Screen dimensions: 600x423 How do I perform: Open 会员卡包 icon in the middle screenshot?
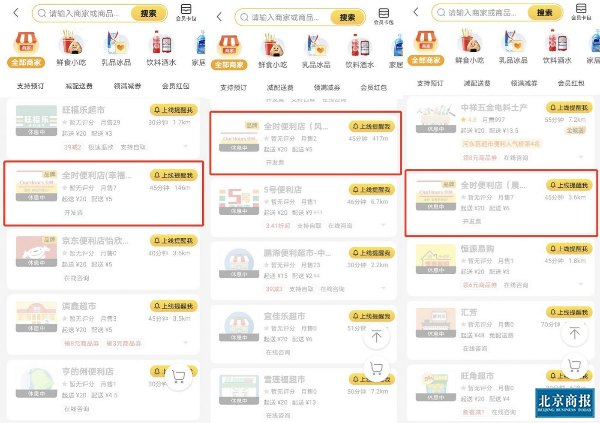383,16
